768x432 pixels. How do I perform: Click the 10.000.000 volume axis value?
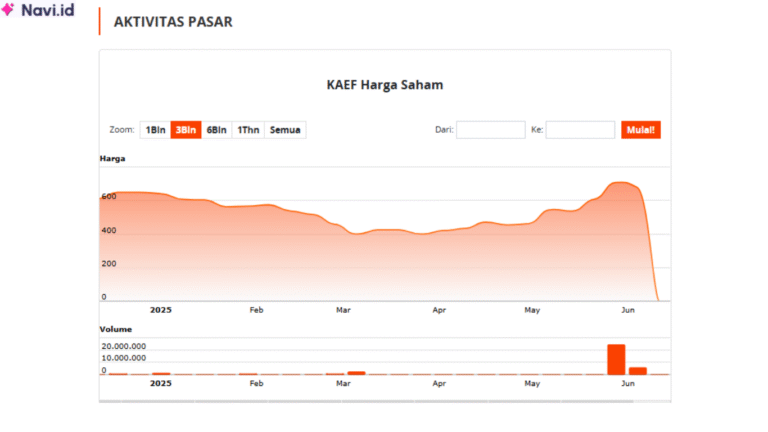[123, 358]
